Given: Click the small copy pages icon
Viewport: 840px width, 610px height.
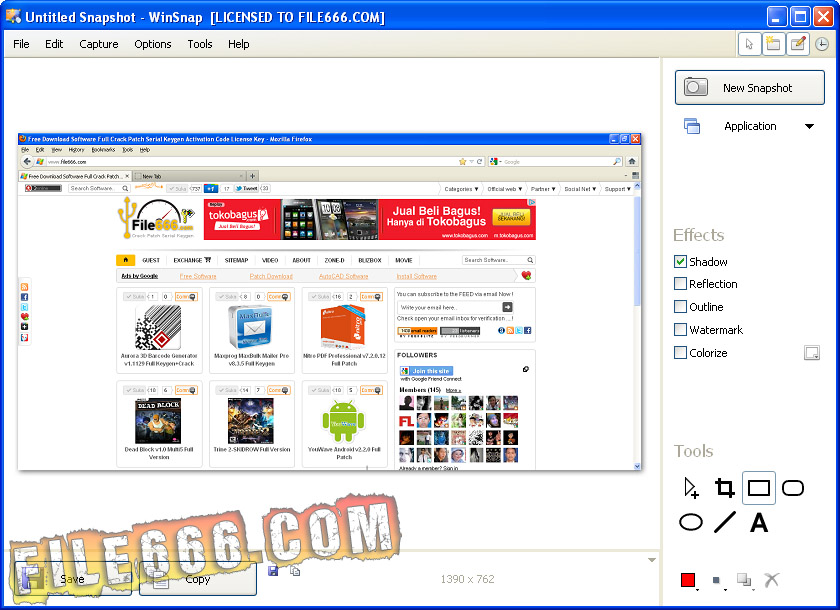Looking at the screenshot, I should (x=295, y=571).
